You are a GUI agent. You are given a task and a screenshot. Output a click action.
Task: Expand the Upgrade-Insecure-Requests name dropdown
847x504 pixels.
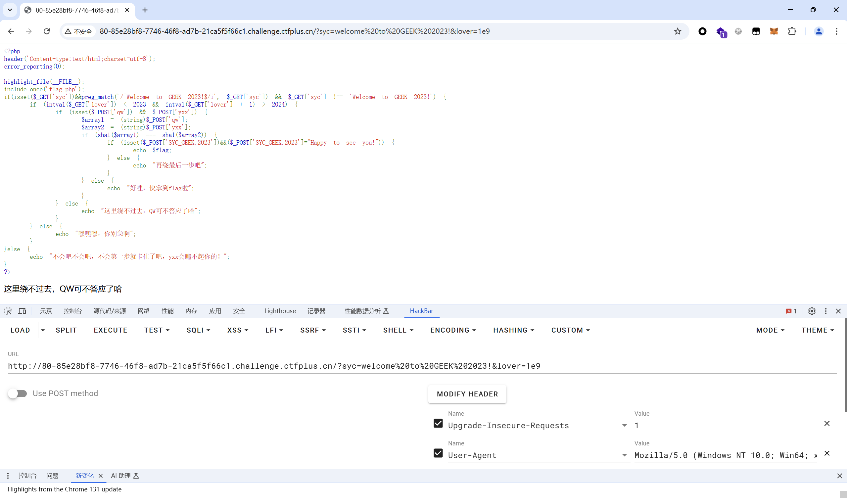pyautogui.click(x=624, y=426)
